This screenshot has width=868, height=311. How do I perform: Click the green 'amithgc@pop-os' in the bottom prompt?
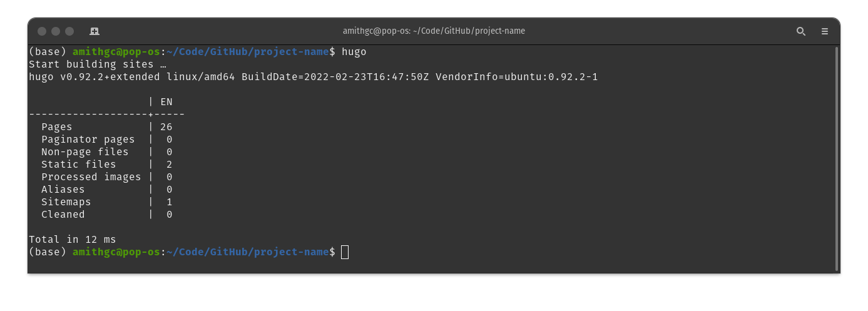coord(116,252)
